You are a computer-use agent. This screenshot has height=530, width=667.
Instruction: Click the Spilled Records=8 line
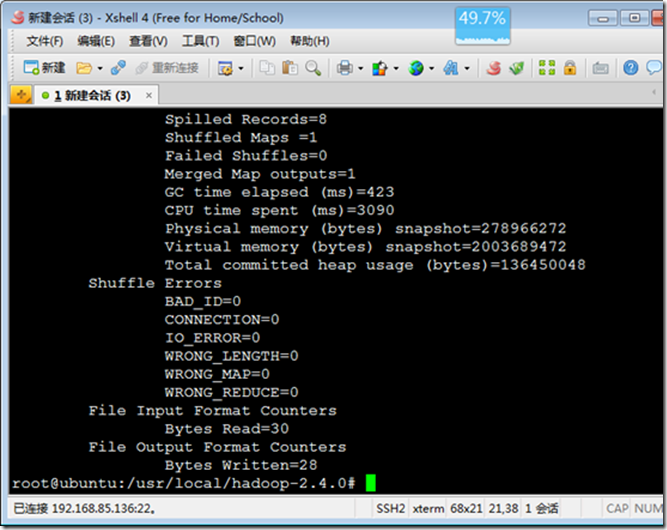click(x=246, y=119)
